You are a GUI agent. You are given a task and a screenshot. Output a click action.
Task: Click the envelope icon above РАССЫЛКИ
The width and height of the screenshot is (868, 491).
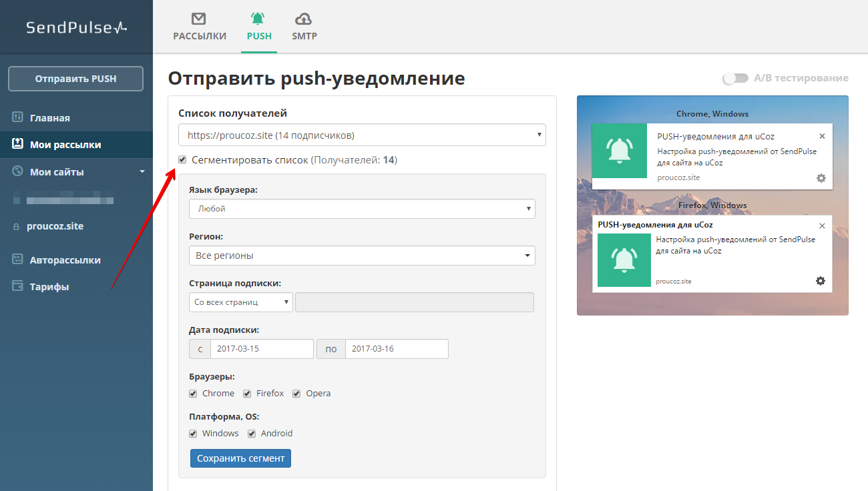(199, 19)
